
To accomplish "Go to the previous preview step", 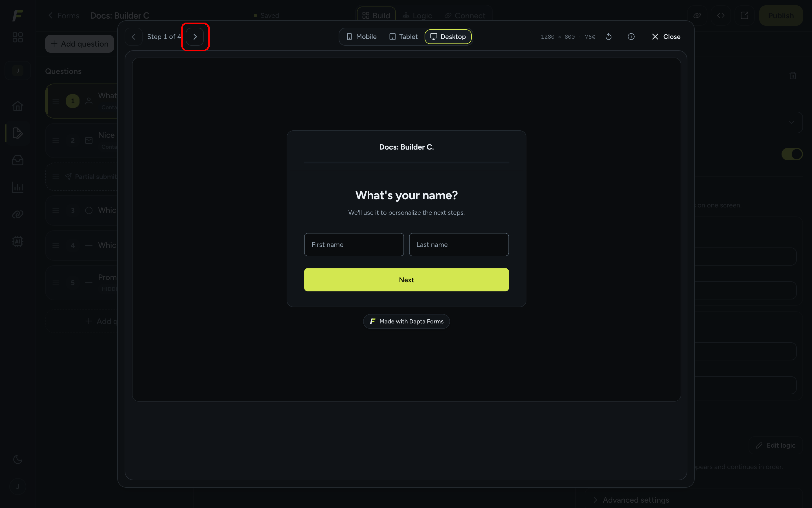I will point(134,37).
